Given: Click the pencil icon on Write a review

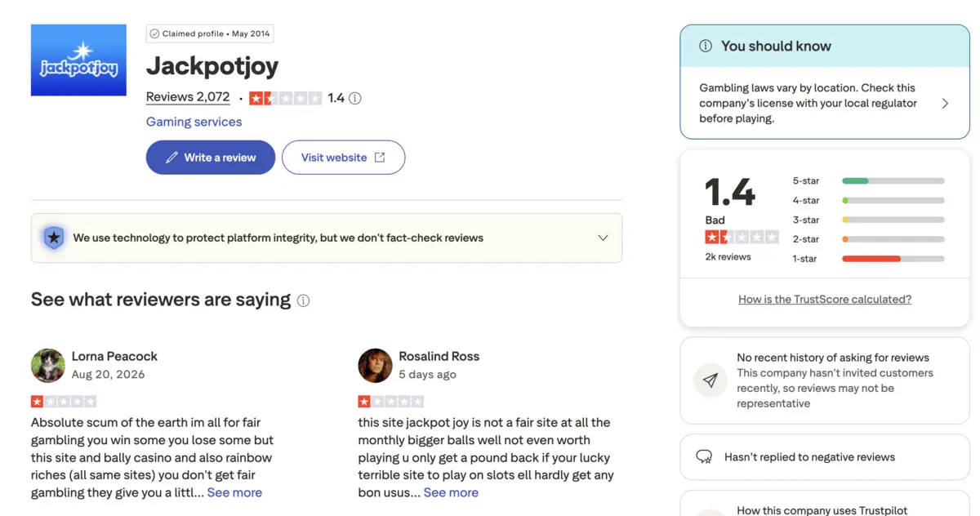Looking at the screenshot, I should tap(171, 158).
